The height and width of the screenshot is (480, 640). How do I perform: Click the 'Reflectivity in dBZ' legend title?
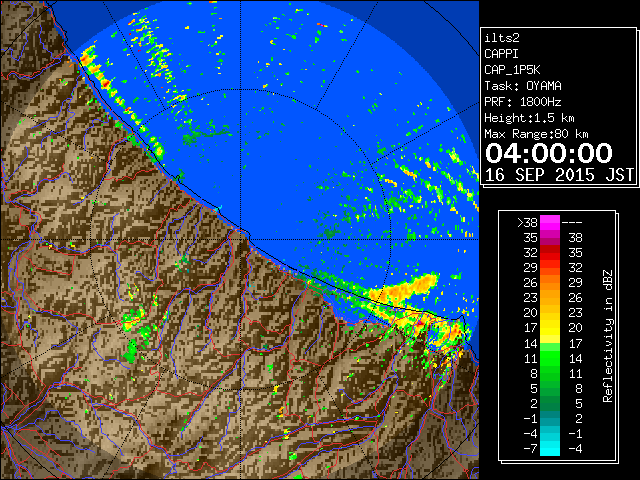pyautogui.click(x=607, y=336)
